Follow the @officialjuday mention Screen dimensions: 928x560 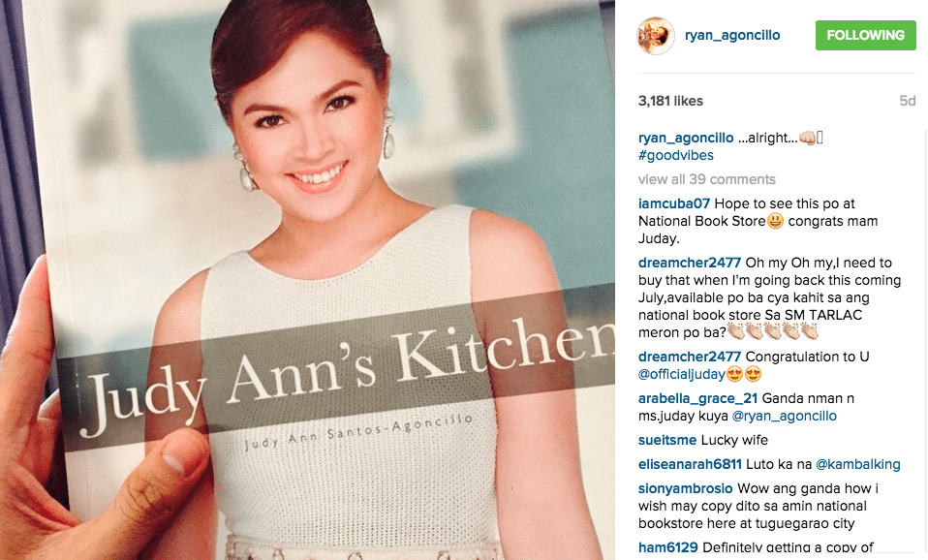tap(681, 375)
